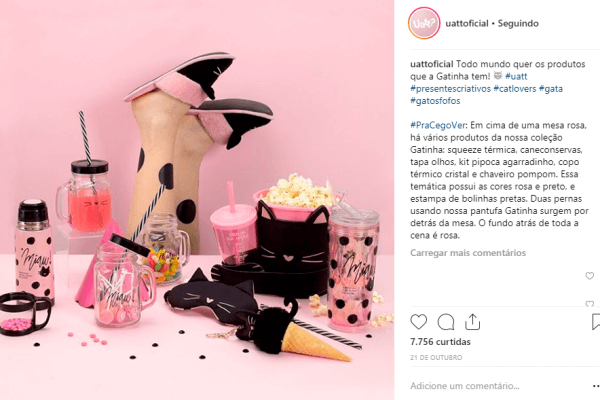Viewport: 600px width, 400px height.
Task: Open the #catlovers hashtag
Action: coord(515,88)
